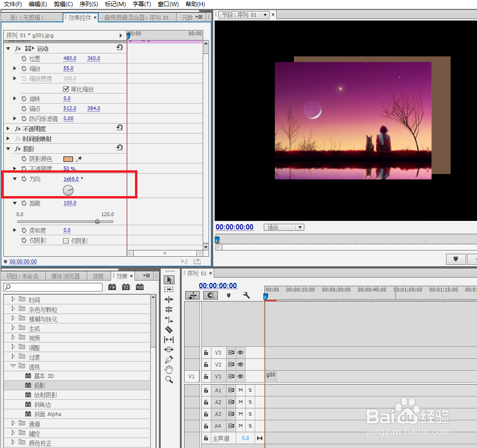Switch to 媒体浏览器 tab
The height and width of the screenshot is (448, 477).
pos(66,276)
